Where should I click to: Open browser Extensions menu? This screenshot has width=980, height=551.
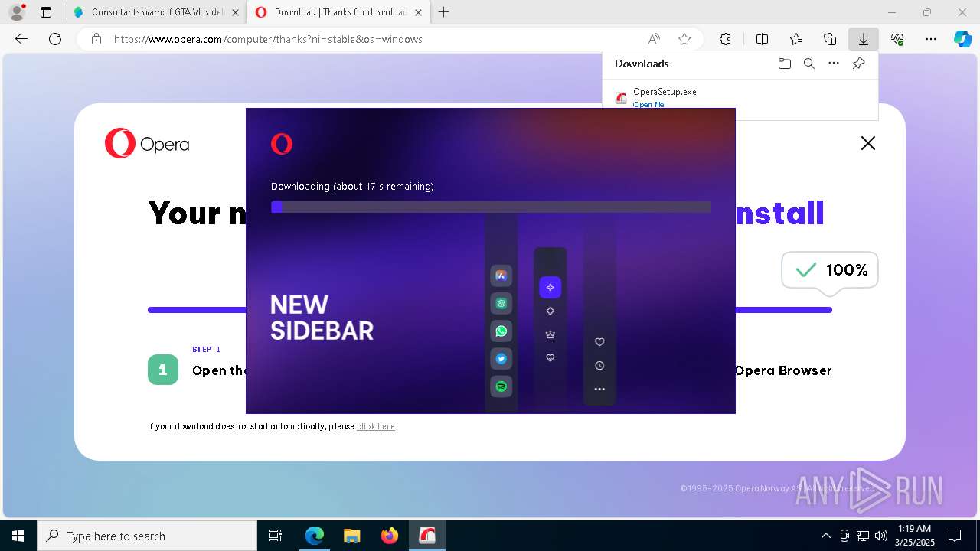click(725, 39)
